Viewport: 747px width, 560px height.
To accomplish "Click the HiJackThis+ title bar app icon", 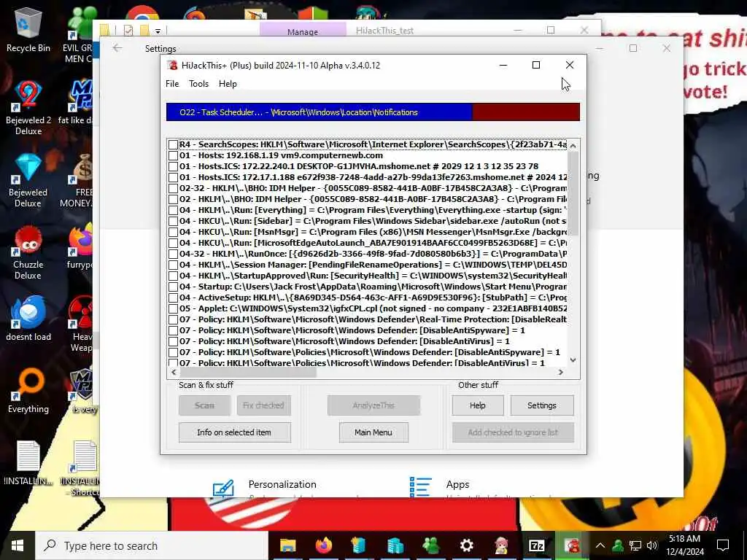I will click(173, 65).
